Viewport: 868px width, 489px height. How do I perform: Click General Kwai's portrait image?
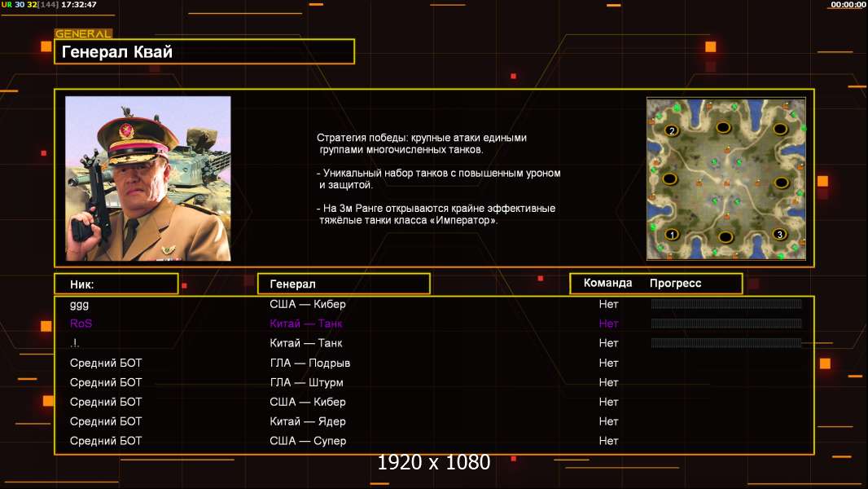tap(147, 178)
